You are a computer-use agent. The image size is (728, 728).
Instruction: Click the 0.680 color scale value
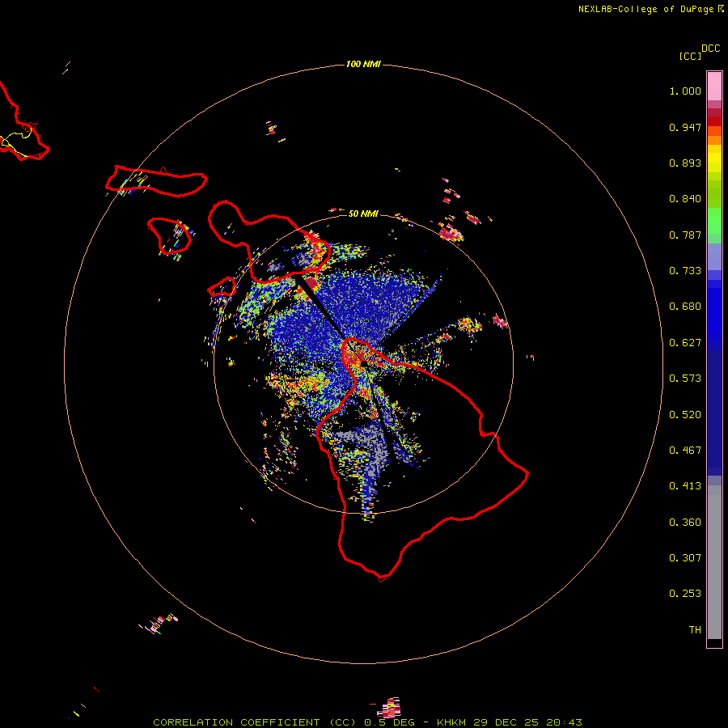(685, 307)
